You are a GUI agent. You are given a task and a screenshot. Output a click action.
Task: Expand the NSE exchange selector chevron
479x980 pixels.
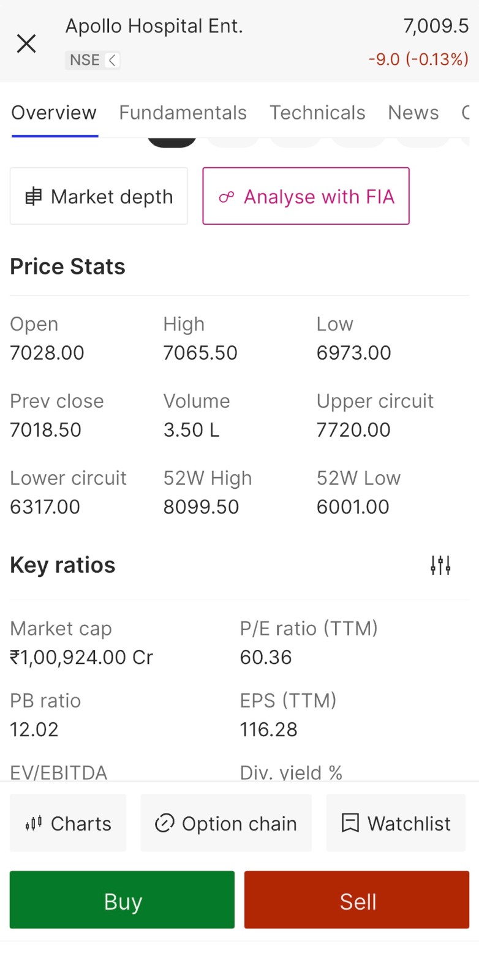point(112,60)
